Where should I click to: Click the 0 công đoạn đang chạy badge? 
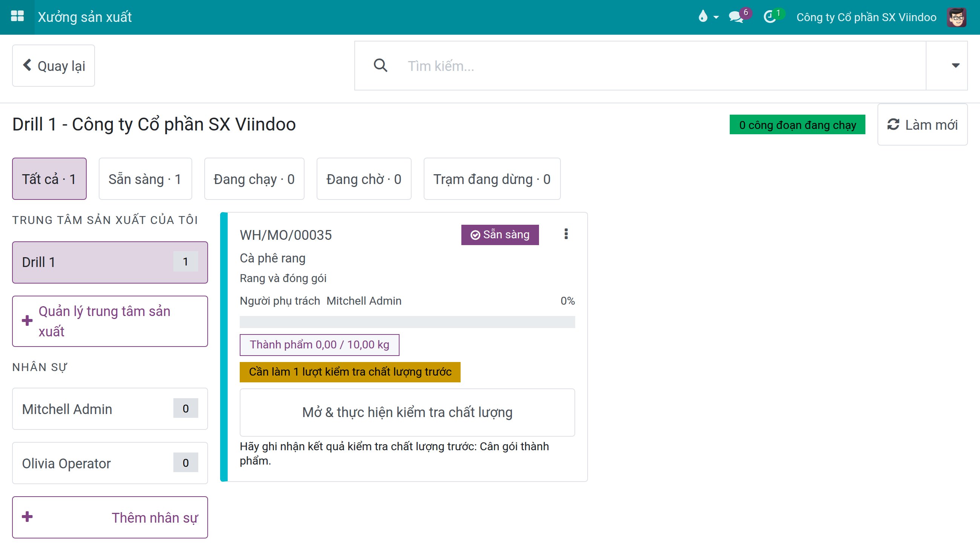(798, 125)
